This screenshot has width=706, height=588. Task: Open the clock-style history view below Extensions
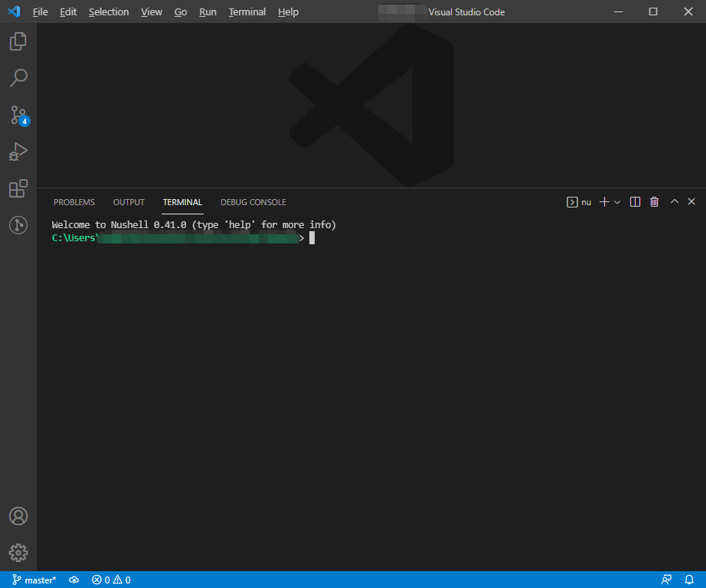tap(18, 224)
